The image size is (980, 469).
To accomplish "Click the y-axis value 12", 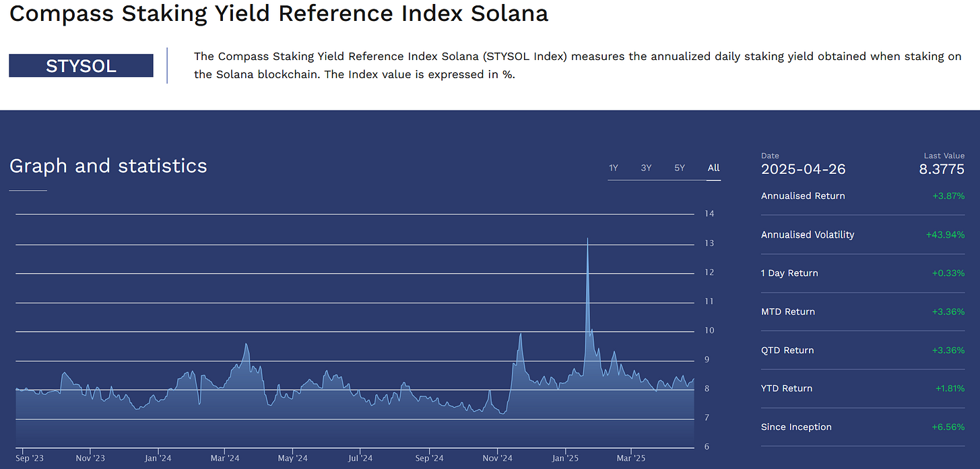I will pyautogui.click(x=709, y=272).
